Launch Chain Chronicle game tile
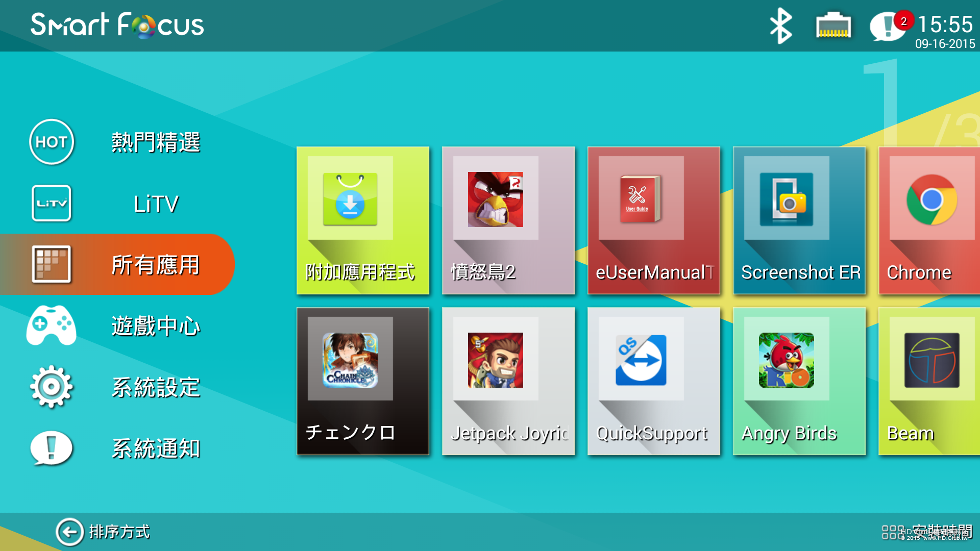Viewport: 980px width, 551px height. point(362,381)
